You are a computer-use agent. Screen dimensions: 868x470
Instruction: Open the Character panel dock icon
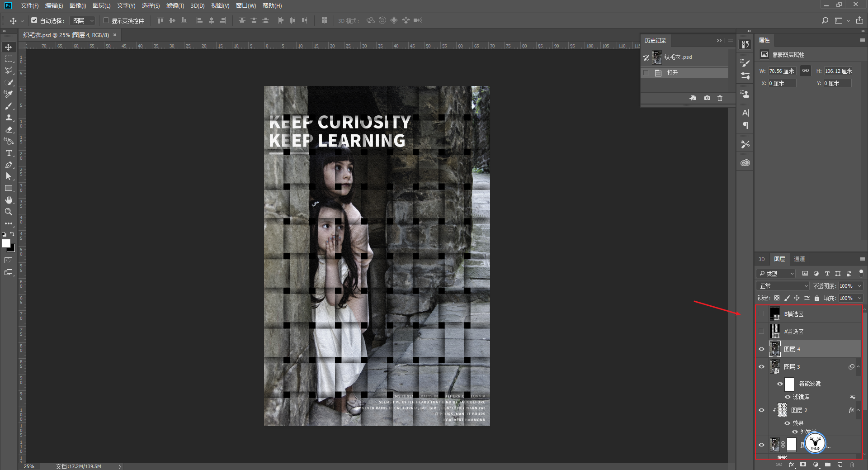745,113
